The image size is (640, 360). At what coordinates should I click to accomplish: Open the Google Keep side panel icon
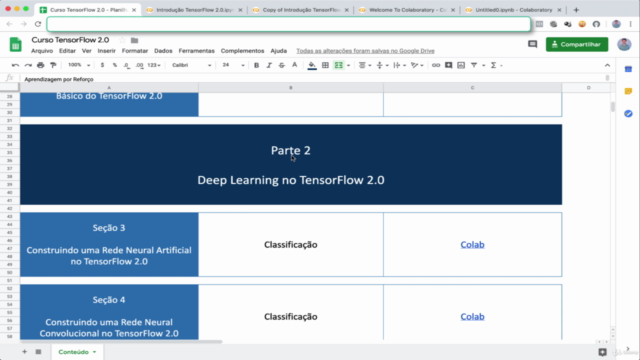(x=628, y=91)
